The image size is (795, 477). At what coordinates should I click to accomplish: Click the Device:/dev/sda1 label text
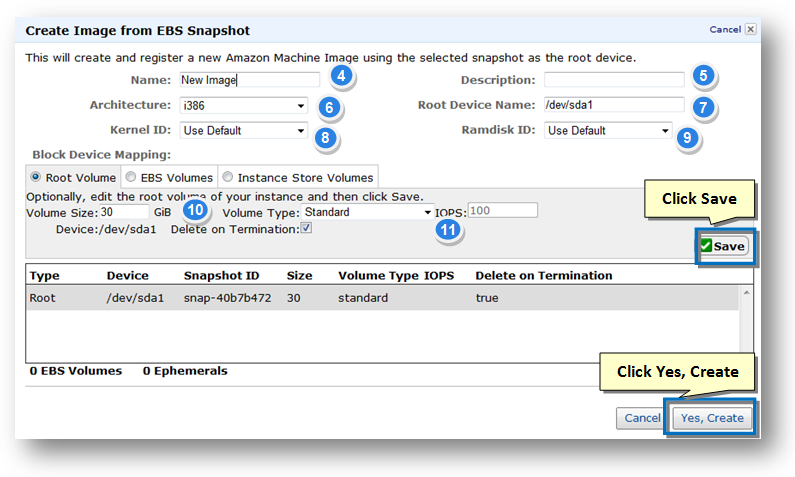pos(106,230)
